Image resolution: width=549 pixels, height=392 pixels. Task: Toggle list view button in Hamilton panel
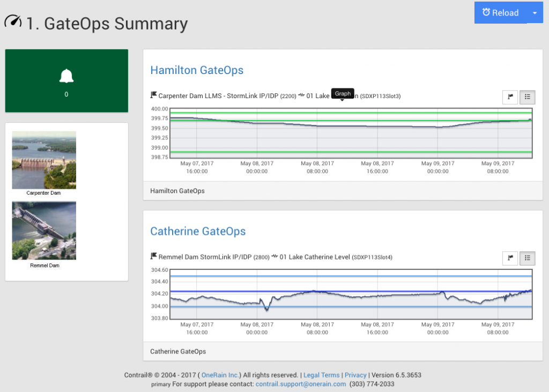click(528, 97)
